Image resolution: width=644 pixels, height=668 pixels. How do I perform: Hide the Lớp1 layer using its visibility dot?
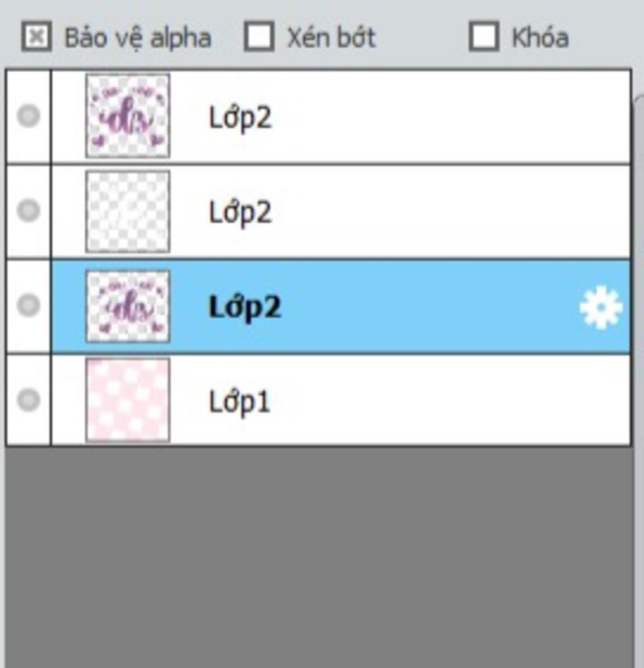pos(28,399)
